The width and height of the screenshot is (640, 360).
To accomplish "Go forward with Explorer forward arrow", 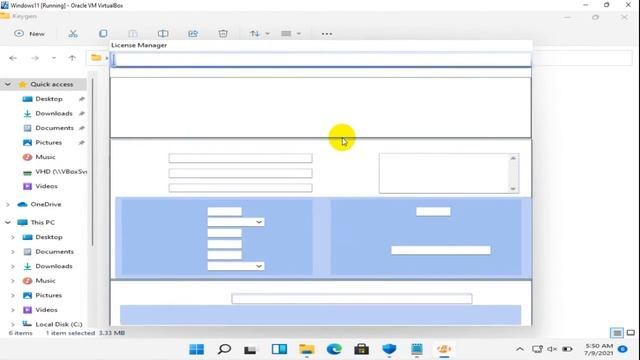I will [35, 58].
